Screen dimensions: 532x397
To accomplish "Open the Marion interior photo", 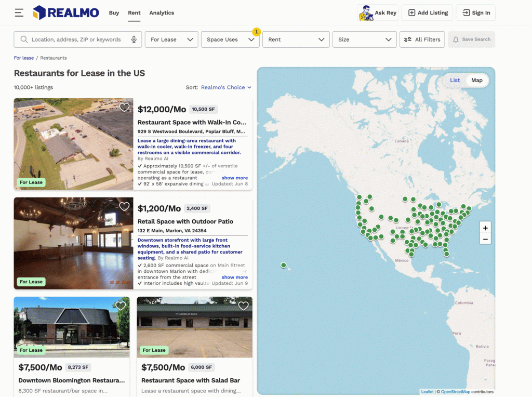I will pyautogui.click(x=74, y=243).
